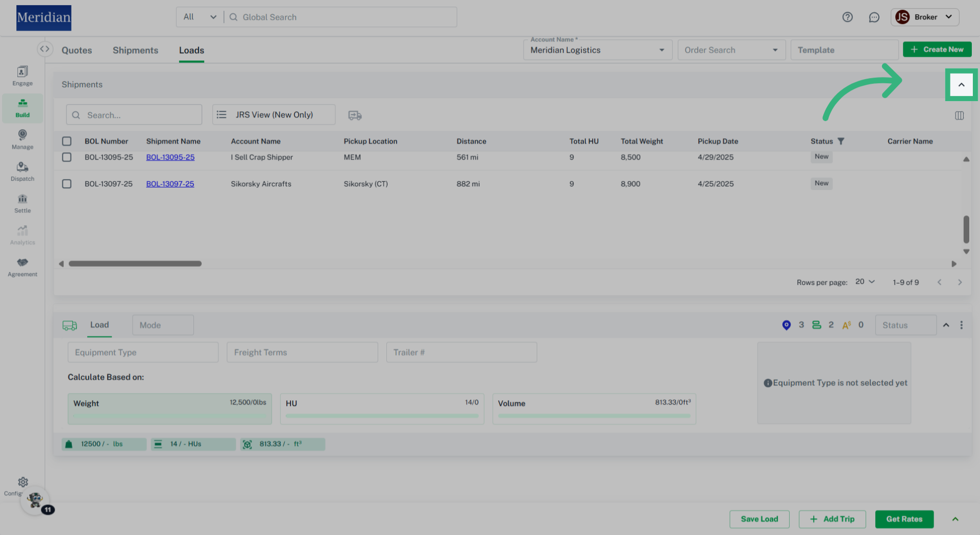Switch to the Shipments tab
Image resolution: width=980 pixels, height=535 pixels.
tap(135, 50)
